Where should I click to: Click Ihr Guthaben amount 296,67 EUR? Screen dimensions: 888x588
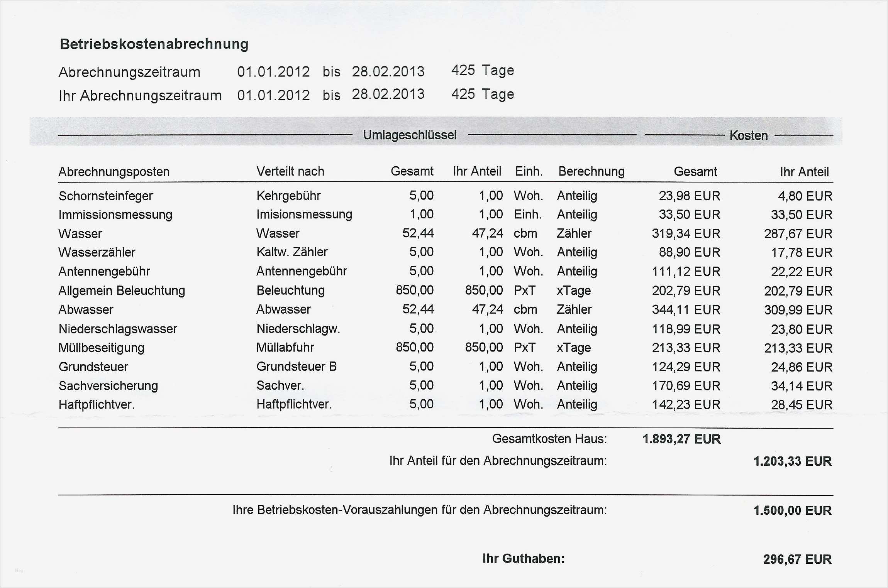797,559
